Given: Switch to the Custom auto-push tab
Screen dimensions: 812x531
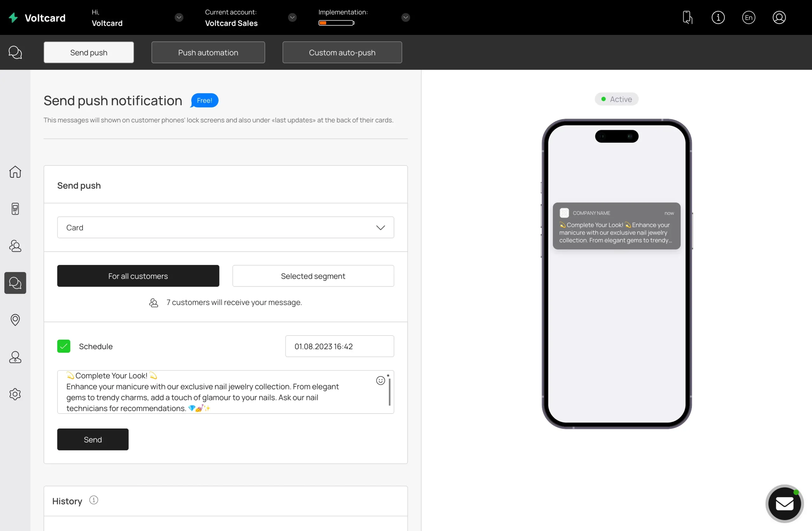Looking at the screenshot, I should click(x=342, y=53).
